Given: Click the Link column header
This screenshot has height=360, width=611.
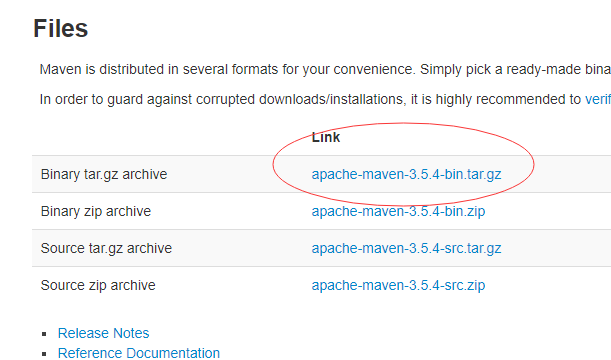Looking at the screenshot, I should (326, 137).
